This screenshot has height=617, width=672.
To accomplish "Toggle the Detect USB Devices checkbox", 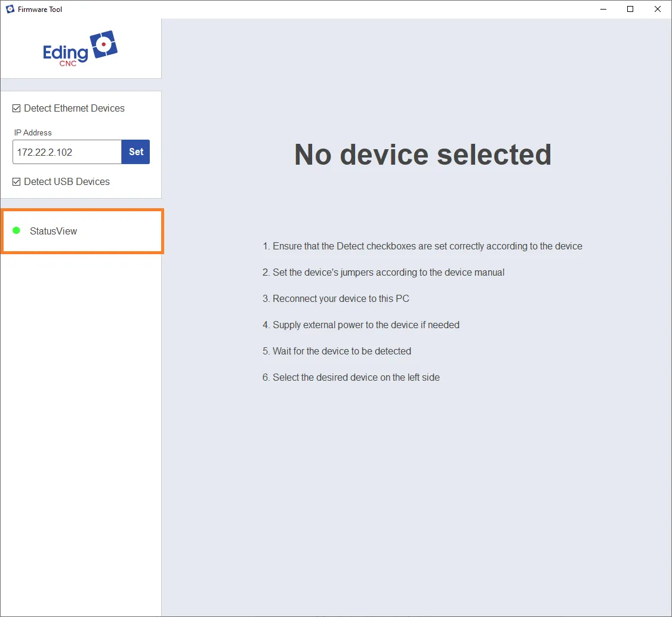I will (x=16, y=181).
